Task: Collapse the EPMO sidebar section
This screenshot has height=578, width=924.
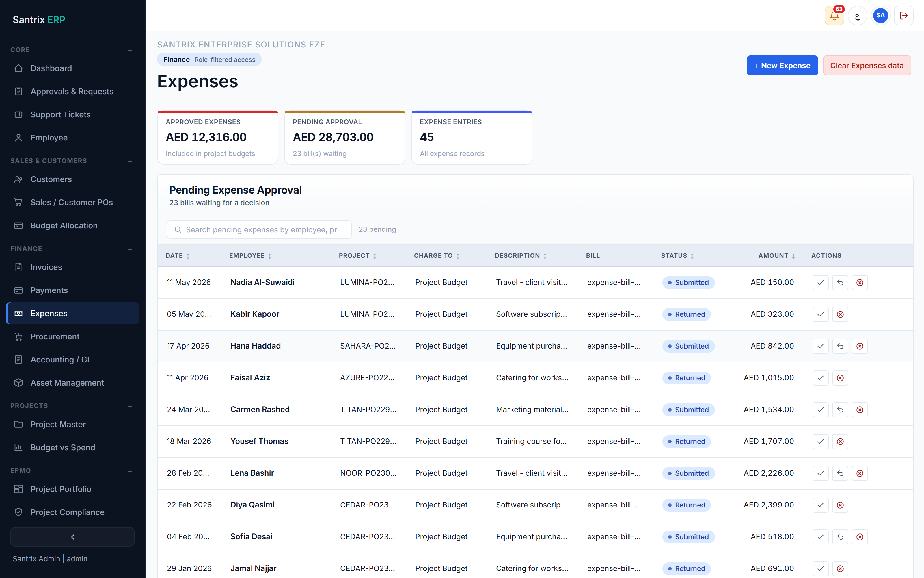Action: pyautogui.click(x=130, y=471)
